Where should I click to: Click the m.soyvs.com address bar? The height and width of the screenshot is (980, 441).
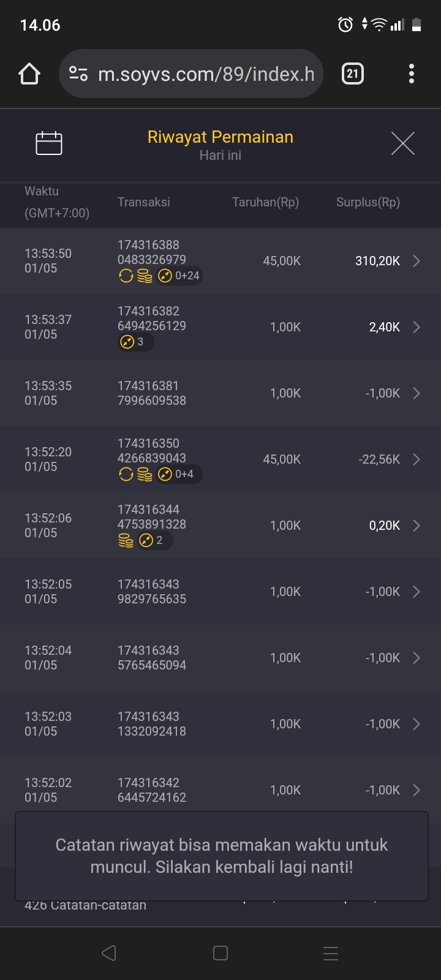pos(206,74)
